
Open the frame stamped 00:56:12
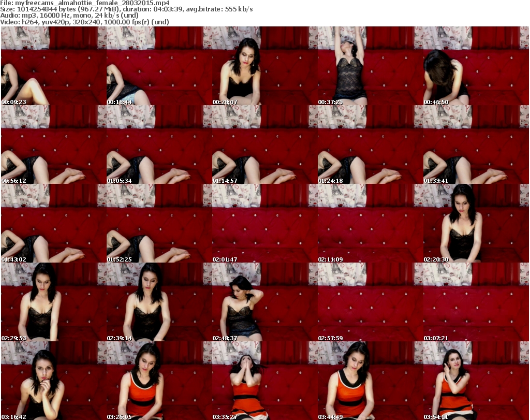54,144
